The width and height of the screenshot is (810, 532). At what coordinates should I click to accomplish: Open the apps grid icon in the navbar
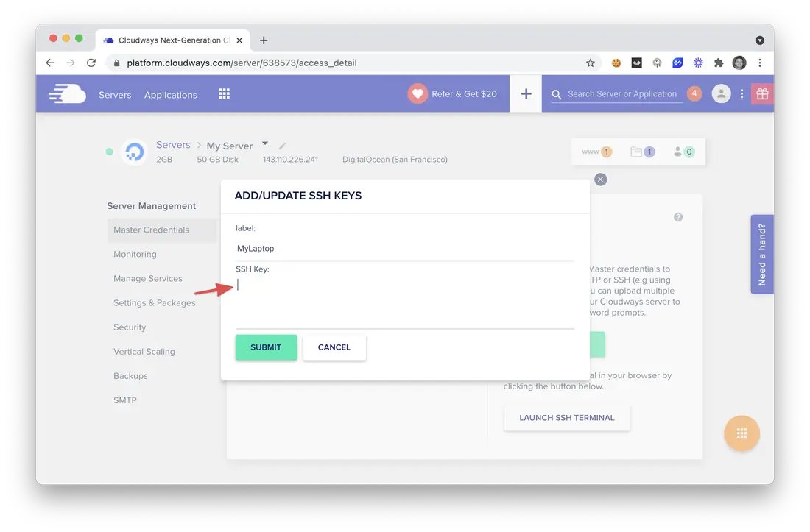(224, 94)
